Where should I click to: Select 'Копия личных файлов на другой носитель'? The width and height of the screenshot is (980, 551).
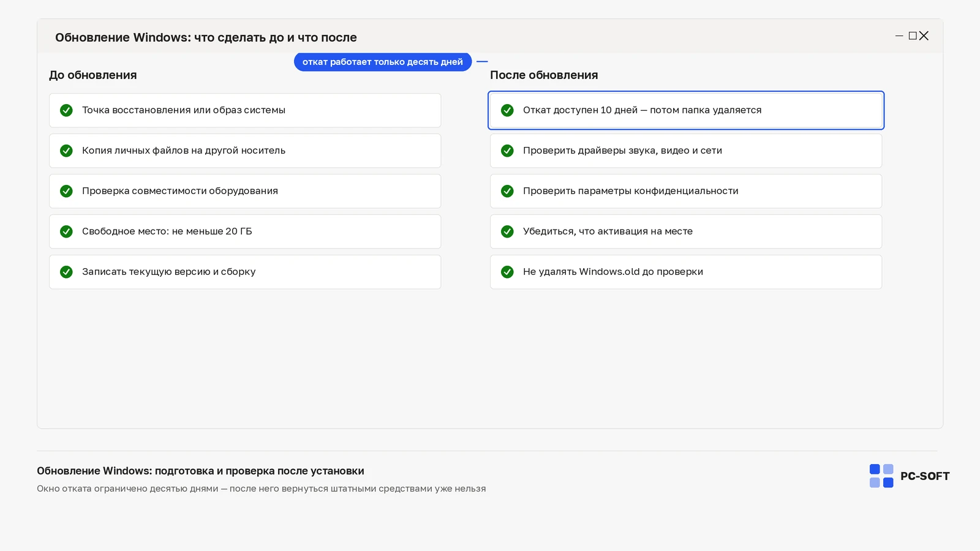point(245,151)
